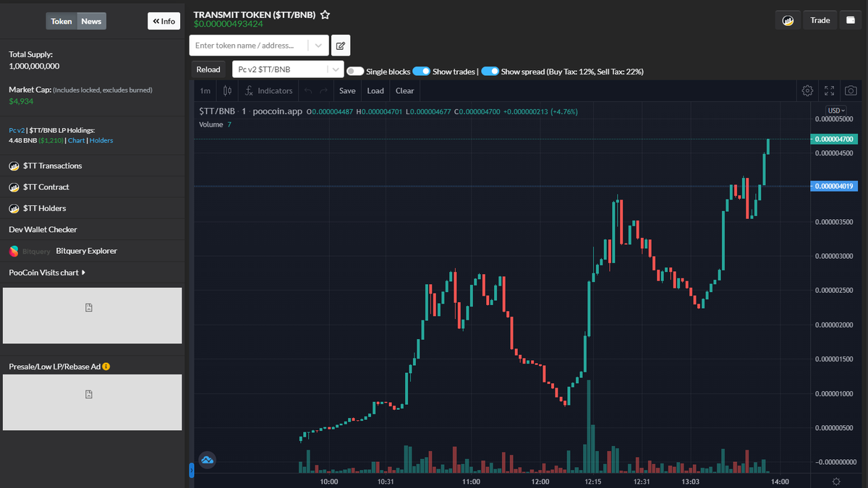This screenshot has width=868, height=488.
Task: Click the $0.00000493424 token price
Action: tap(228, 24)
